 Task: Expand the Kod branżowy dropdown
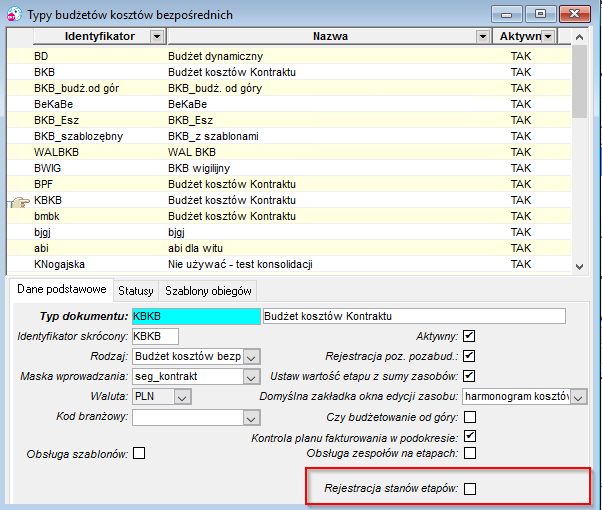click(251, 418)
